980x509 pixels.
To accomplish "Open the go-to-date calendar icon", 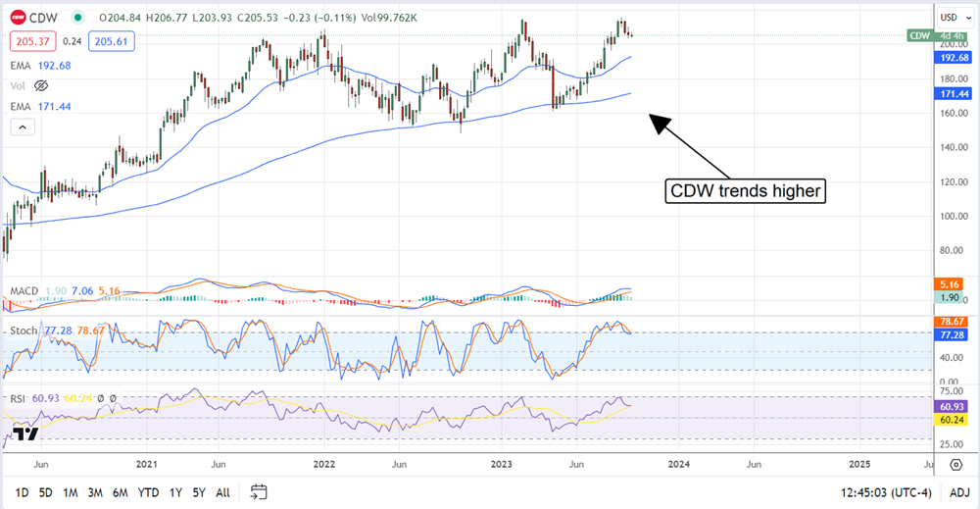I will pyautogui.click(x=258, y=492).
